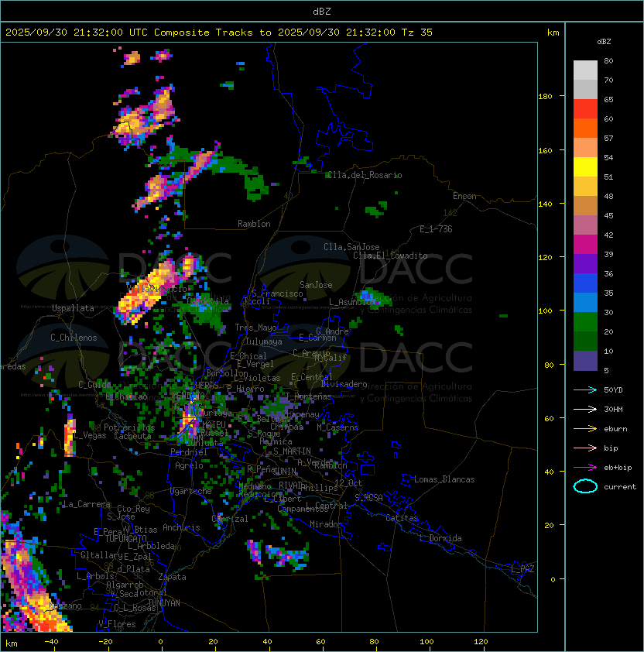Select the light orange 54-57 dBZ swatch
The image size is (644, 652).
pos(585,148)
